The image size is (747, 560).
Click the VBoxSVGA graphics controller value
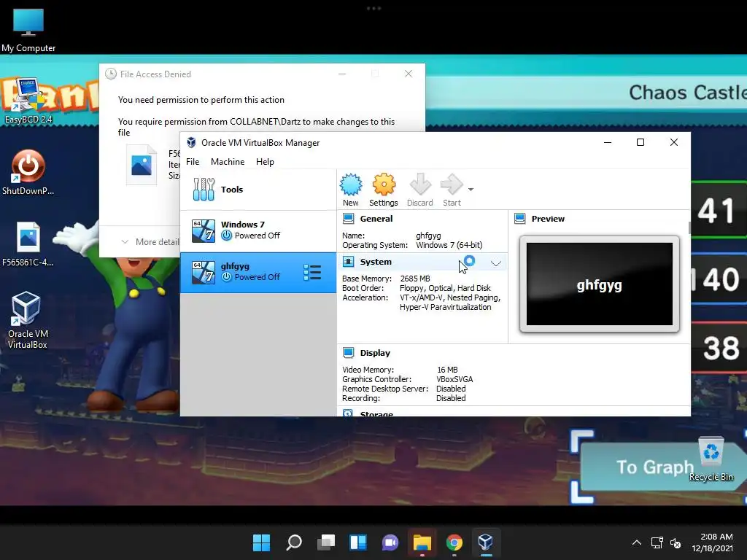tap(454, 379)
